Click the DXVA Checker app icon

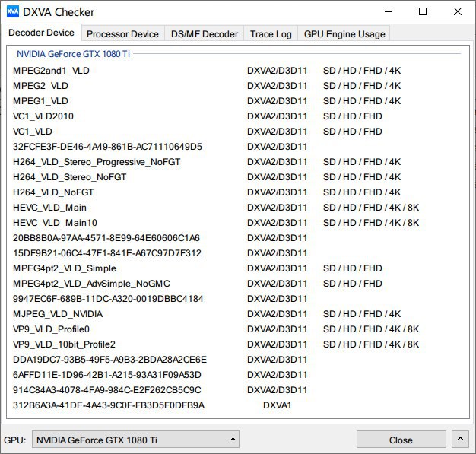click(12, 12)
